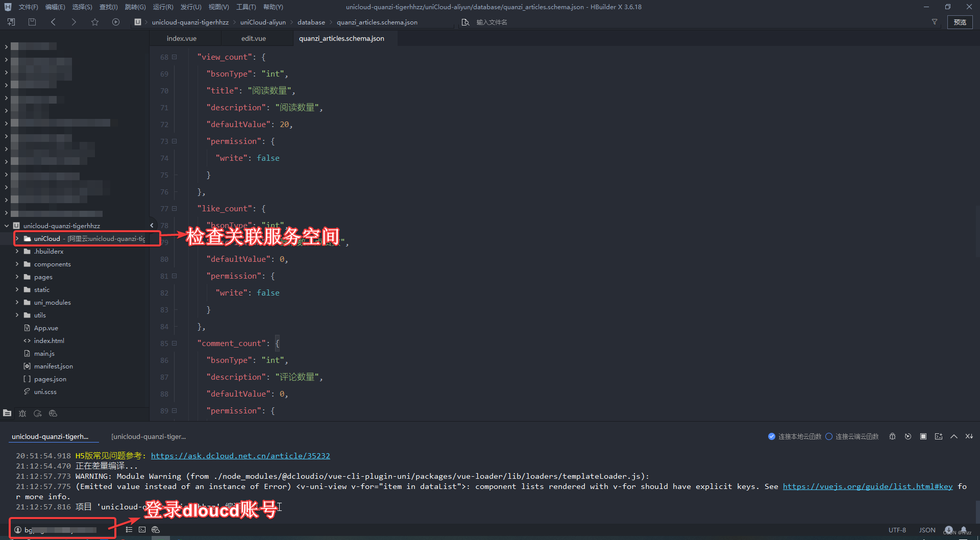The width and height of the screenshot is (980, 540).
Task: Go forward with the right arrow icon
Action: click(x=73, y=22)
